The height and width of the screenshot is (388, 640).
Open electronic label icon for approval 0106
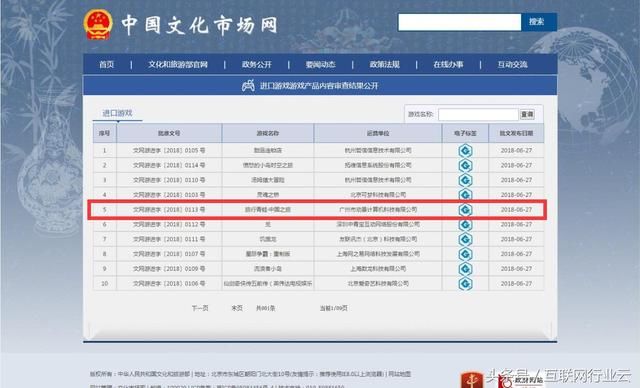point(465,283)
